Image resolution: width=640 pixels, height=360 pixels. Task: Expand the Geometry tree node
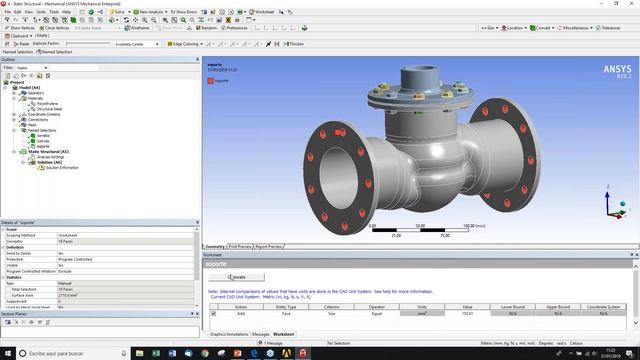tap(14, 93)
